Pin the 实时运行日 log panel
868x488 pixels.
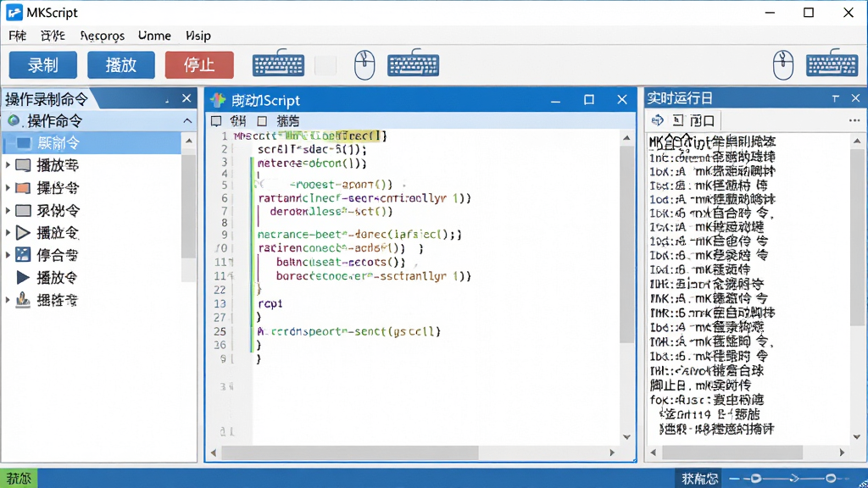pos(835,98)
